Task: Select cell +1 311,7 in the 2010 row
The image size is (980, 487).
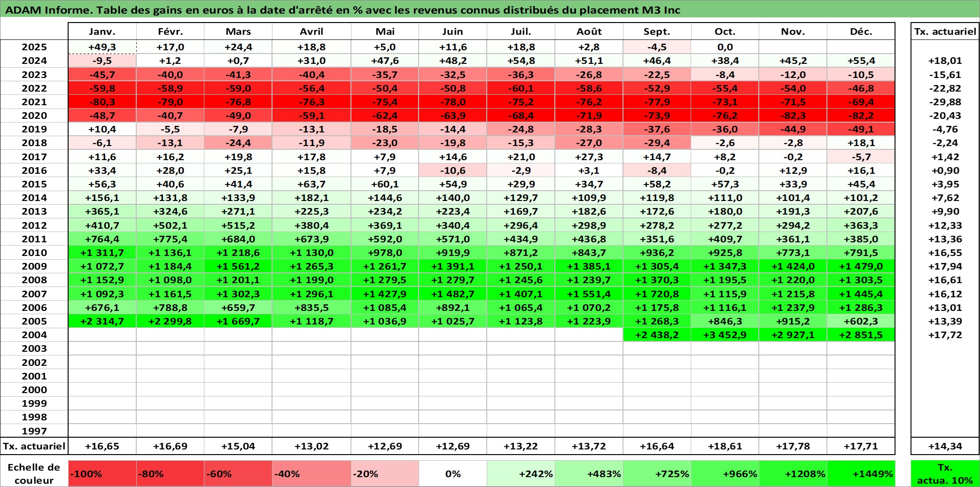Action: [x=102, y=253]
